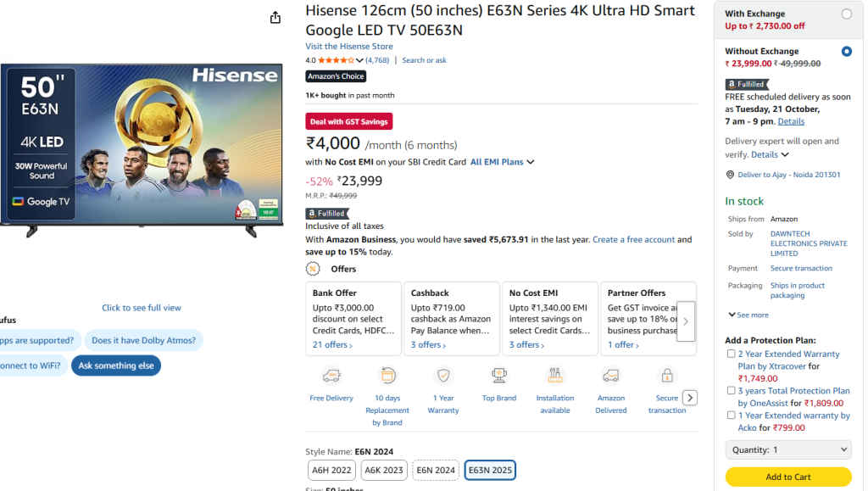868x491 pixels.
Task: Open the Visit the Hisense Store link
Action: [x=348, y=46]
